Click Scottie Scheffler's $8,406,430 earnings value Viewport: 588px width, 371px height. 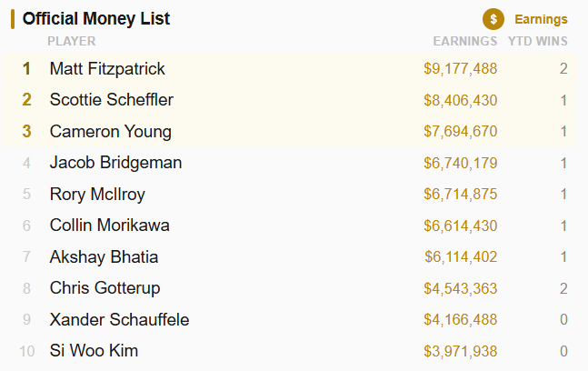460,100
